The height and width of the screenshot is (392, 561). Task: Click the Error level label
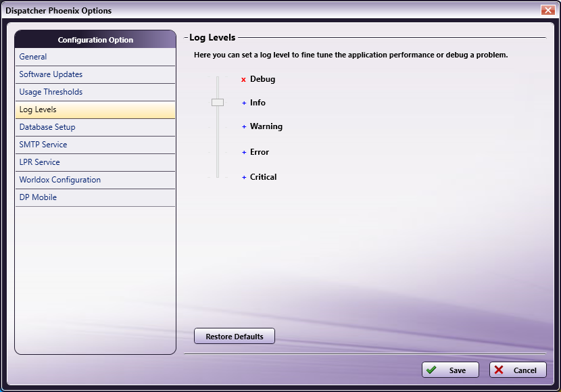260,152
